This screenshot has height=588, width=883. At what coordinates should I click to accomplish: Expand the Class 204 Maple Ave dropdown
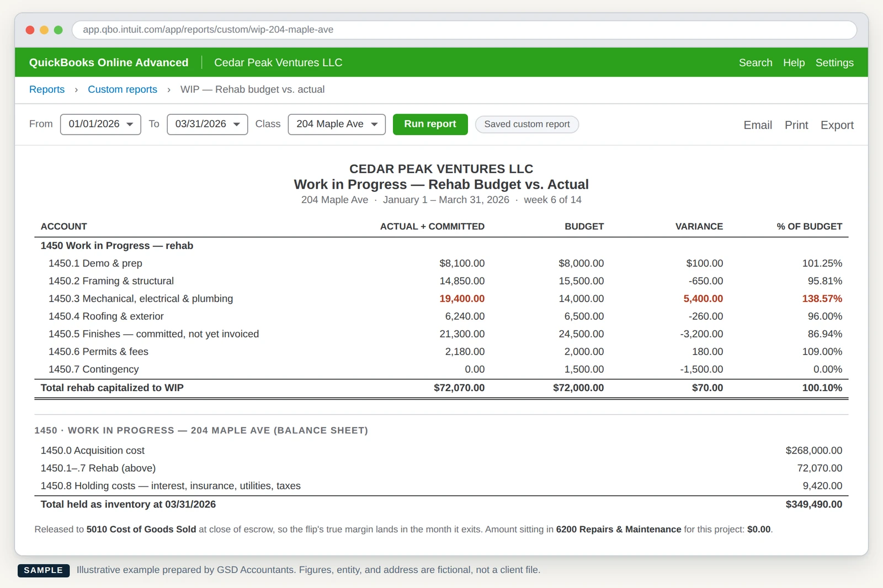(x=337, y=124)
